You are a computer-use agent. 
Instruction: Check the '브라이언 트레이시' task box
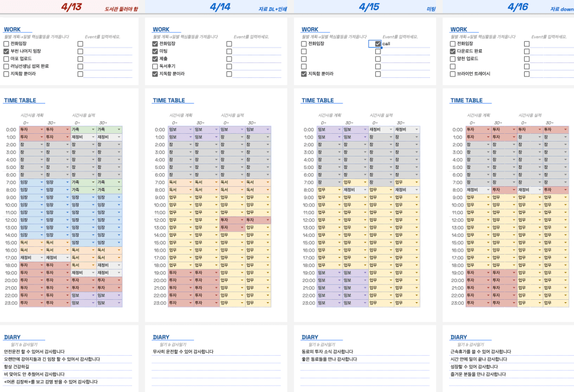tap(453, 74)
